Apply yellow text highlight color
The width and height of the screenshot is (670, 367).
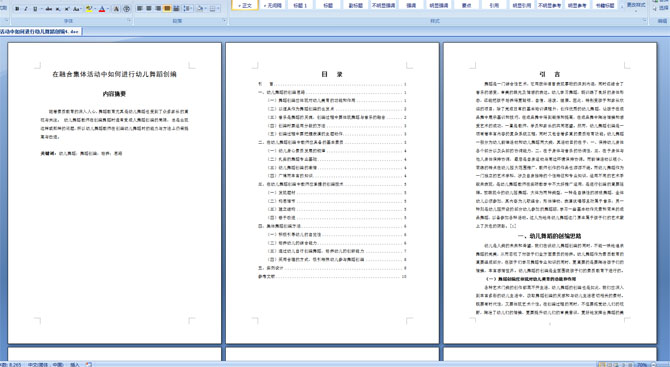(88, 9)
